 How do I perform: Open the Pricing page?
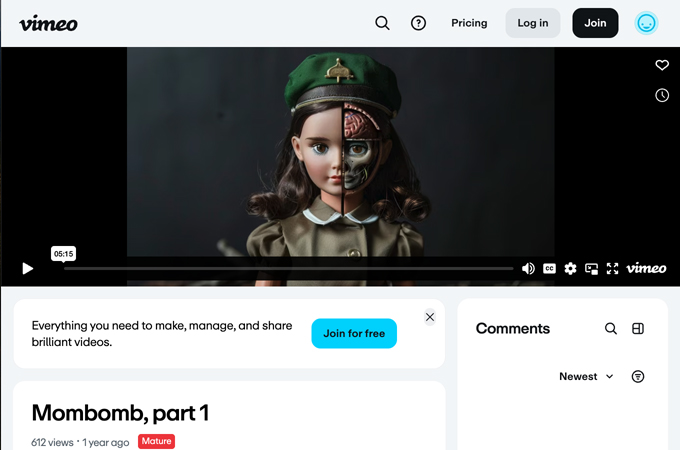[x=469, y=23]
